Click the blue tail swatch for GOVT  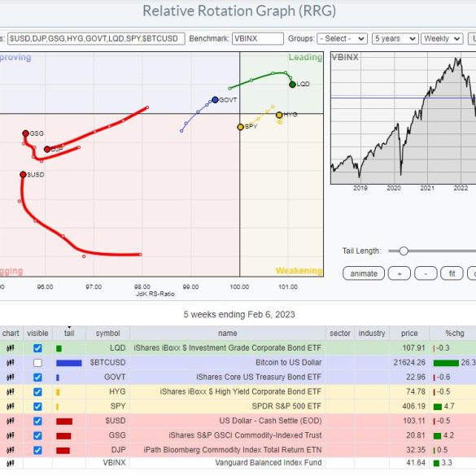click(58, 378)
